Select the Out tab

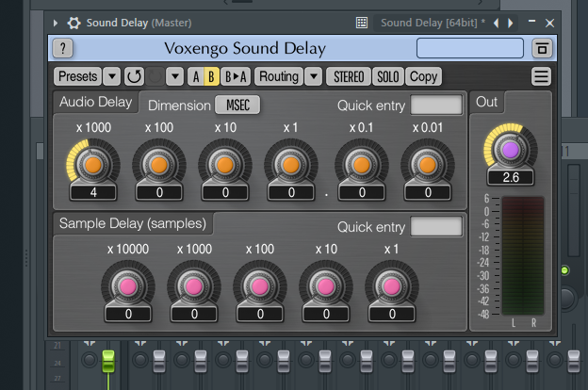pyautogui.click(x=487, y=102)
